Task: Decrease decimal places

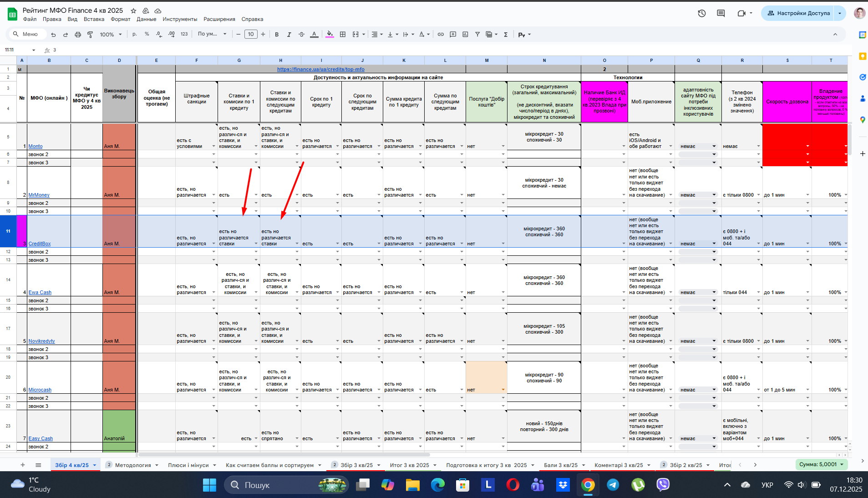Action: [159, 34]
